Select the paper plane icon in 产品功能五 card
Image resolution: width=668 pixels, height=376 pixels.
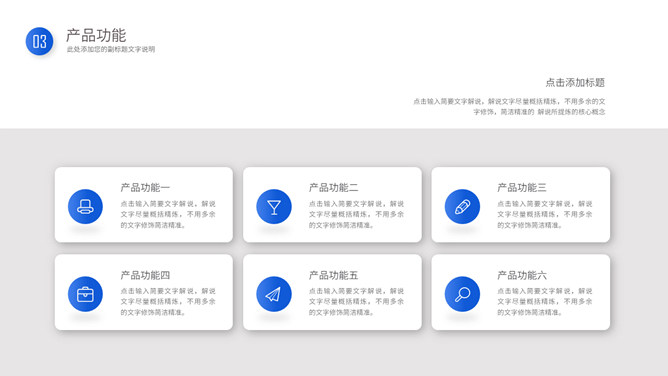click(274, 294)
